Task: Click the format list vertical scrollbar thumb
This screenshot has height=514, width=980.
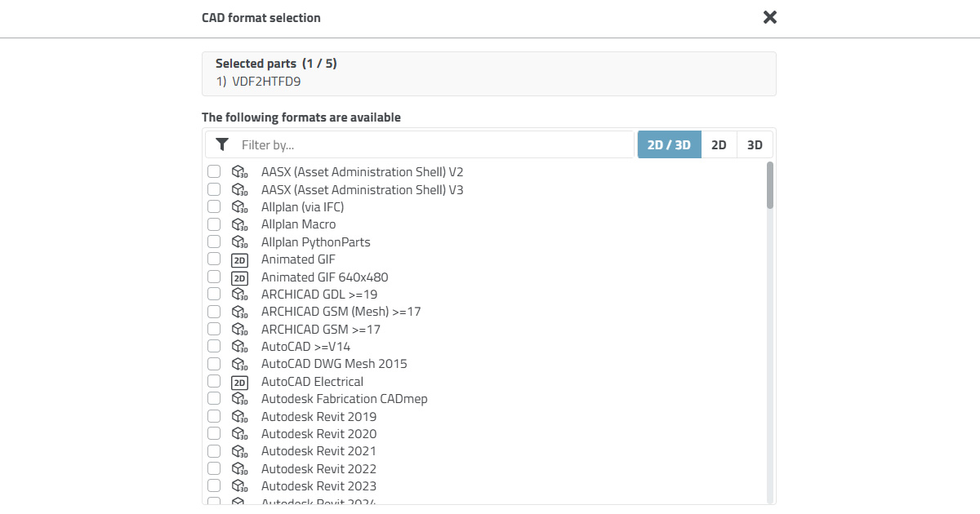Action: tap(770, 185)
